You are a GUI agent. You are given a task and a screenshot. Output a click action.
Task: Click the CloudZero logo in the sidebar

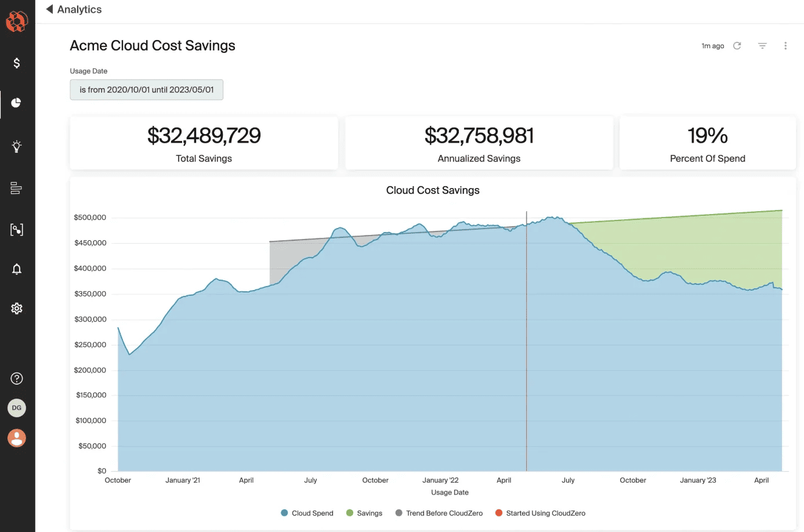click(x=16, y=21)
